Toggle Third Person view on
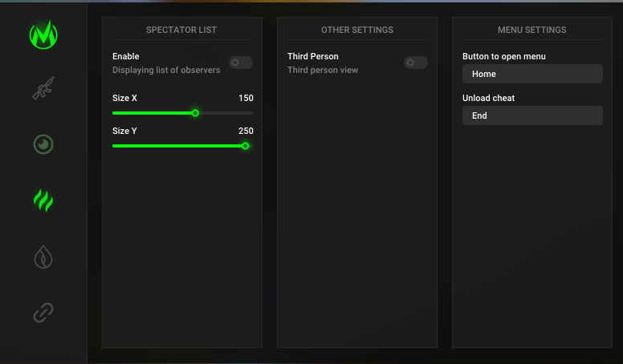This screenshot has height=364, width=623. 415,63
